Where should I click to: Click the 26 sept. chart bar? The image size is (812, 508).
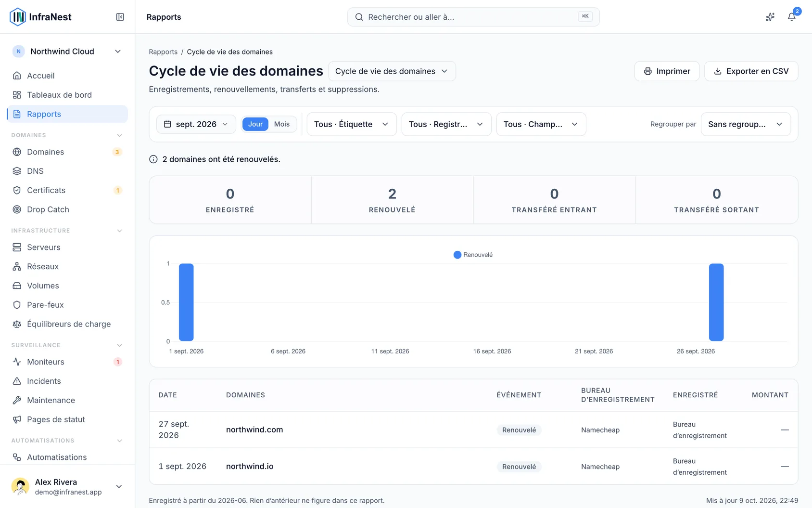coord(716,302)
